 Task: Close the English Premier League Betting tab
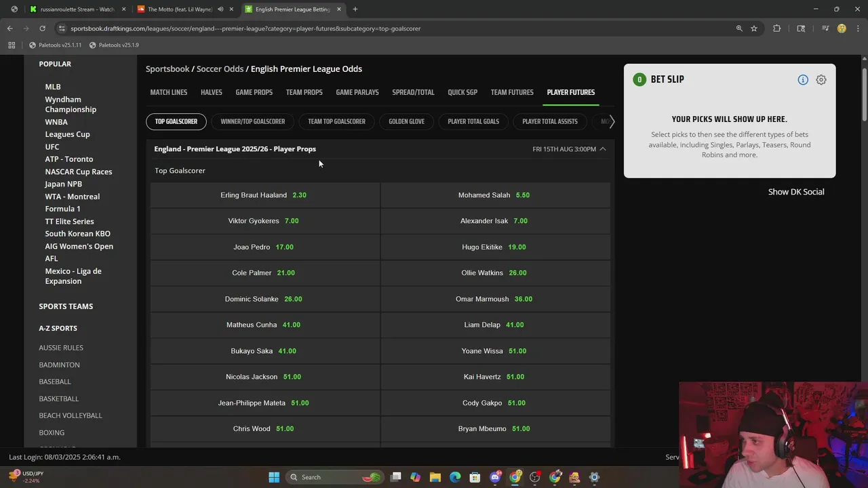pyautogui.click(x=339, y=9)
